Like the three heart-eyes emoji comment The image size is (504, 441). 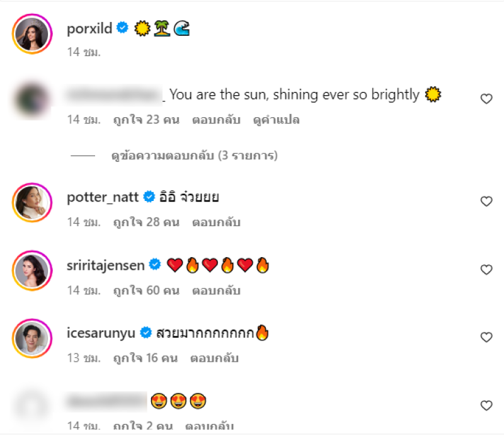(486, 405)
